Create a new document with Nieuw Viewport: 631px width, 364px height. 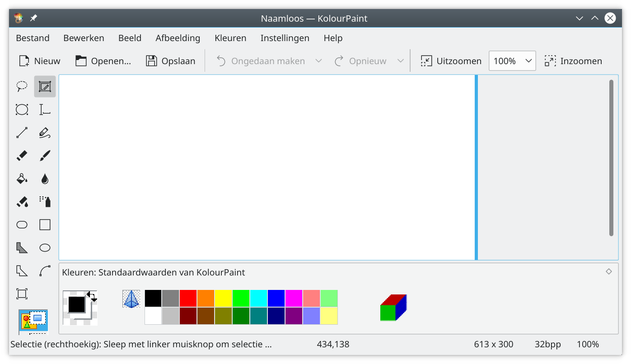[x=39, y=61]
